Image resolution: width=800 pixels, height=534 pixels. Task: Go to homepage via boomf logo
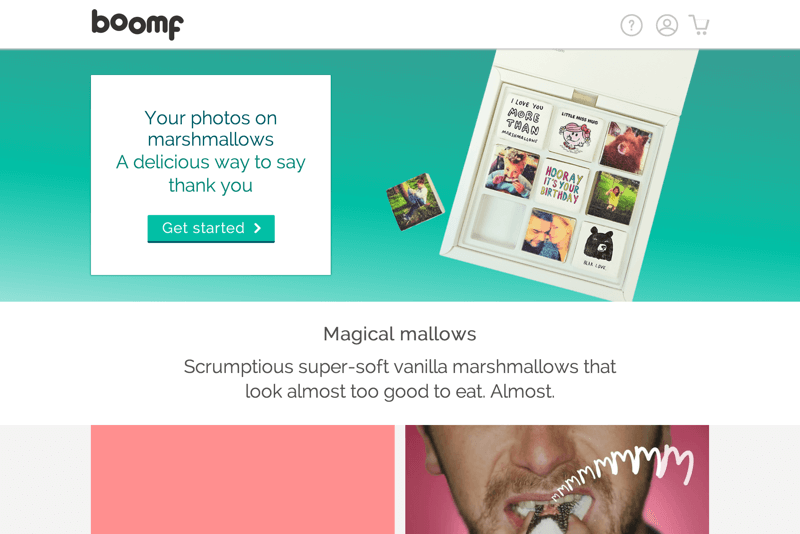point(137,24)
